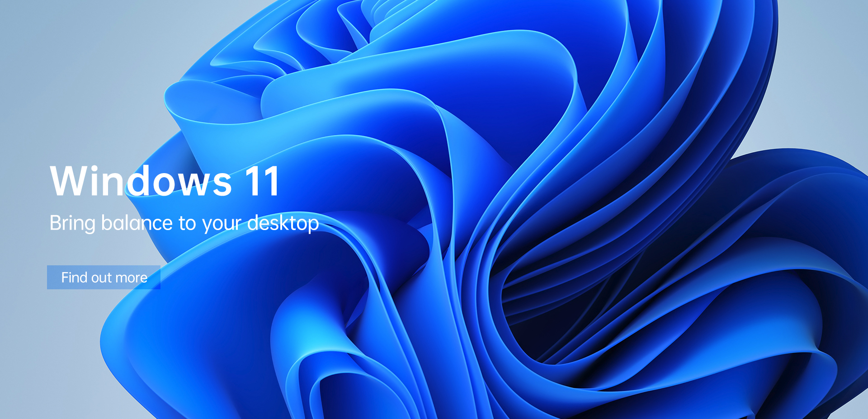Click the word more on the button
Screen dimensions: 868x419
pyautogui.click(x=132, y=278)
